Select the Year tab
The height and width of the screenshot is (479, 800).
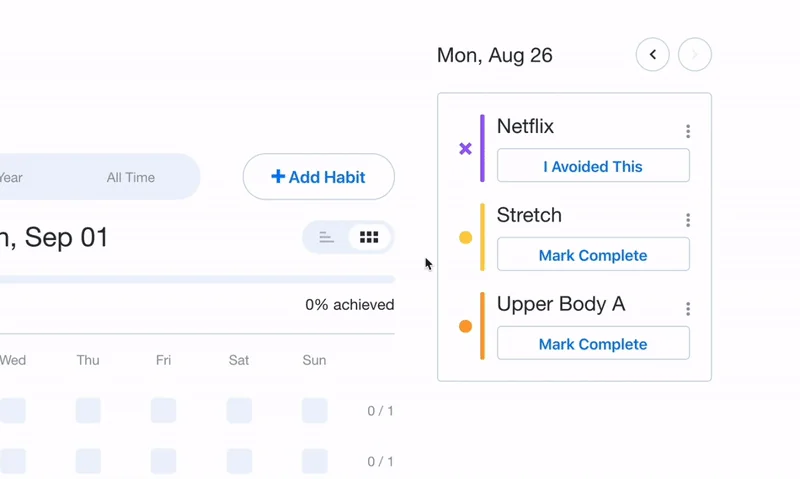coord(10,177)
